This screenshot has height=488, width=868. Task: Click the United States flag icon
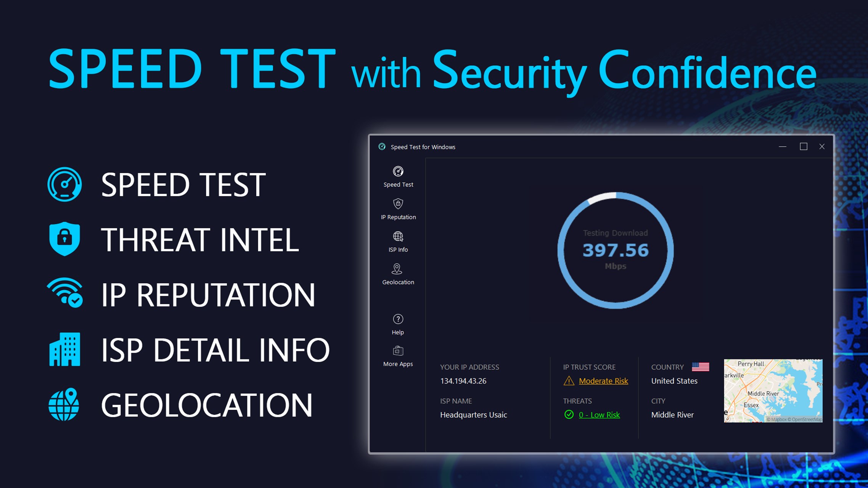click(x=700, y=367)
